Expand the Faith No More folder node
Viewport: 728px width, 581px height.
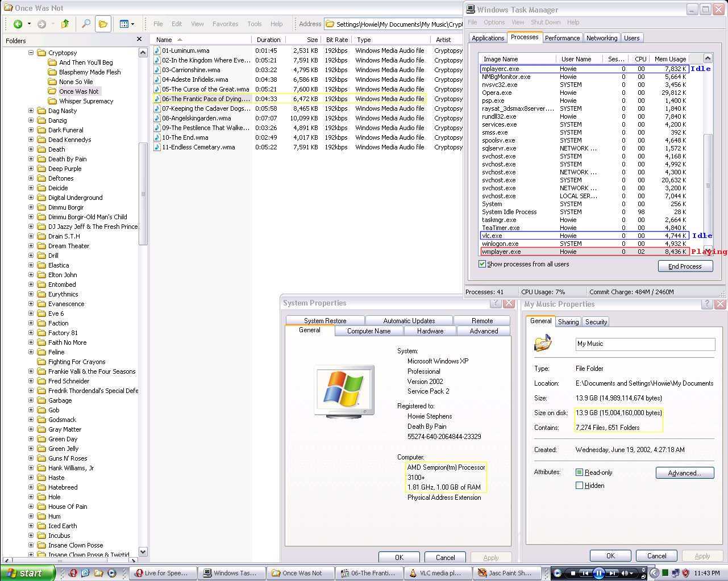click(31, 342)
